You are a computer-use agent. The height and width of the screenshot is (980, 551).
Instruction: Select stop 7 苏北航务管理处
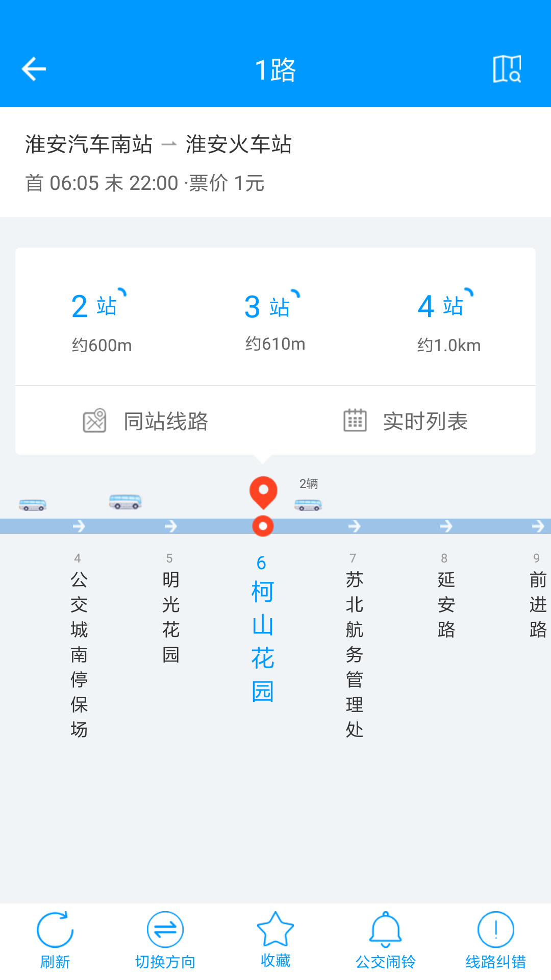355,646
